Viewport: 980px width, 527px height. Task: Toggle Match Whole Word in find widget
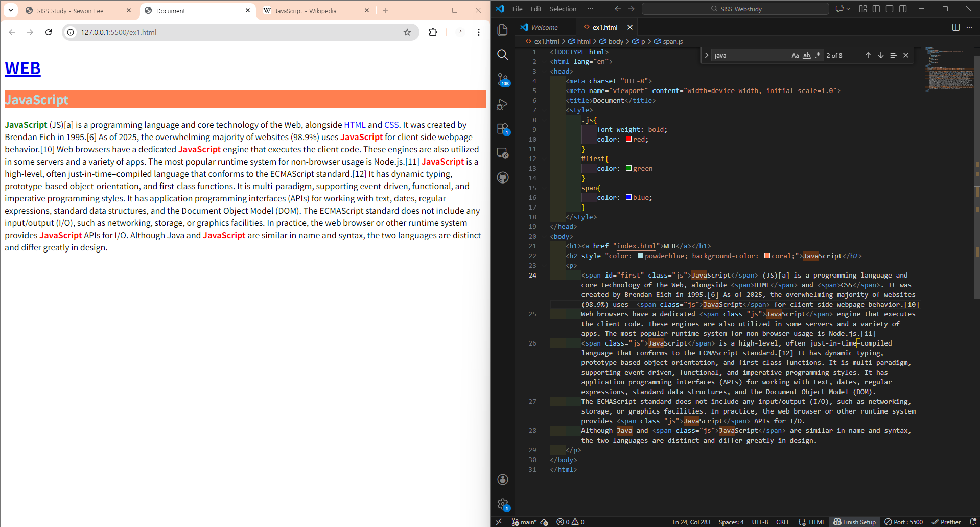click(806, 55)
